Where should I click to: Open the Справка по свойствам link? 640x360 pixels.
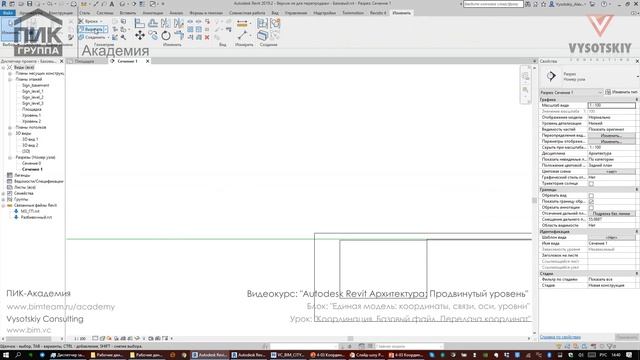(560, 337)
